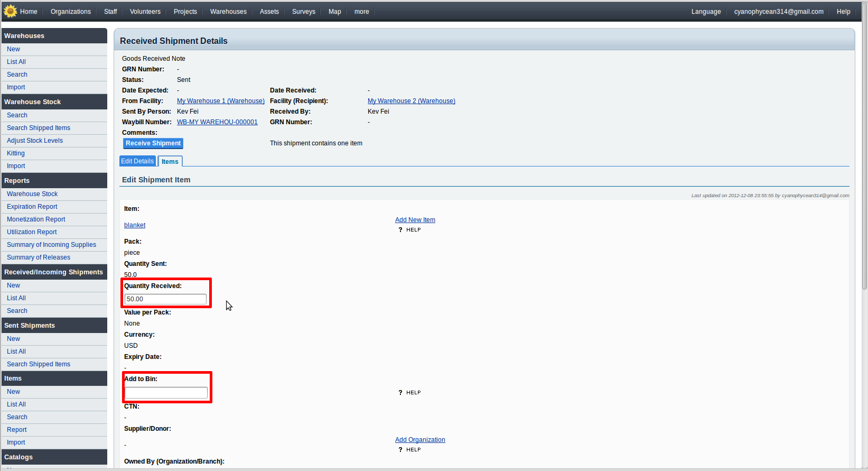
Task: Click the Add New Item link
Action: tap(415, 220)
